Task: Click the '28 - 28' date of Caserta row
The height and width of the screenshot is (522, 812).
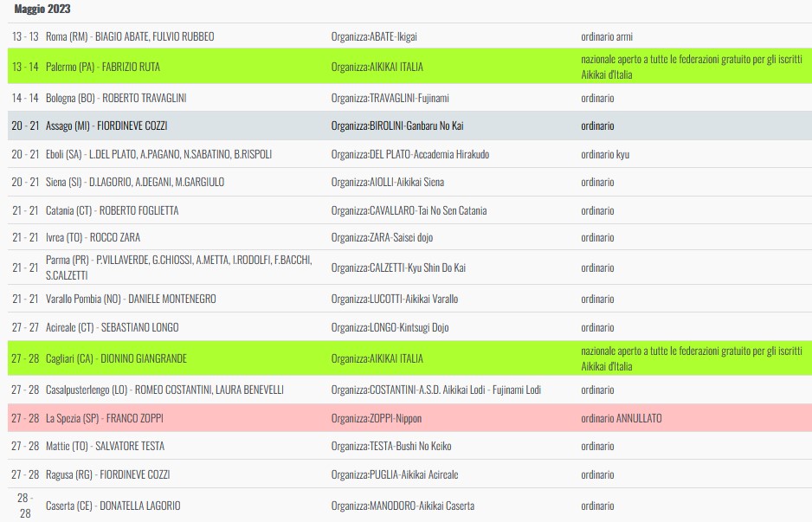Action: [x=25, y=506]
